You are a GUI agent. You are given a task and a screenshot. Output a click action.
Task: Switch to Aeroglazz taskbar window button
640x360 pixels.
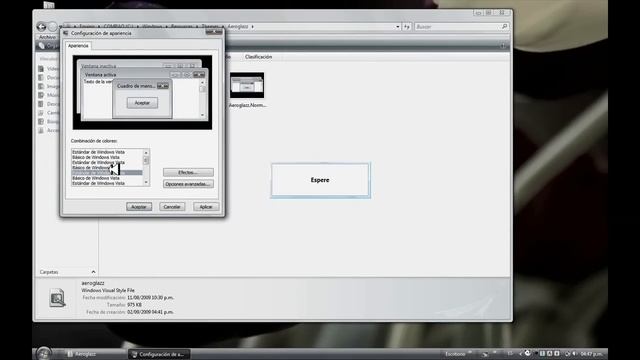[x=95, y=354]
